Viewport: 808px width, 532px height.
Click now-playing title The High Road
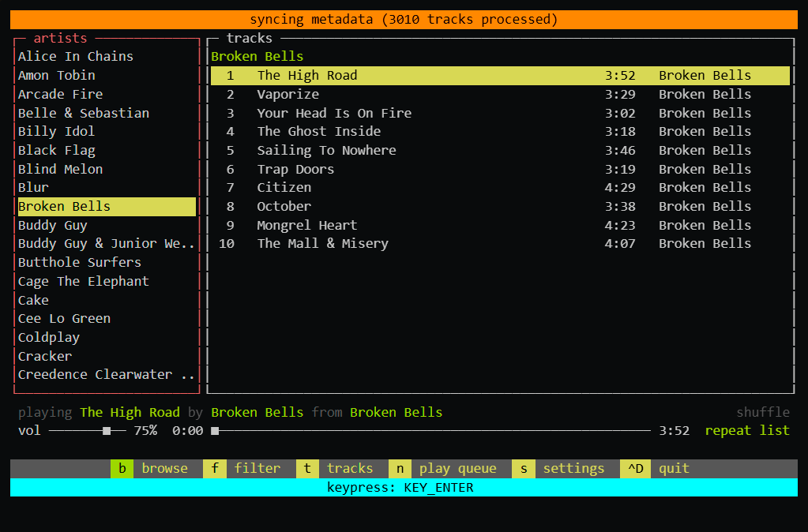(x=130, y=412)
